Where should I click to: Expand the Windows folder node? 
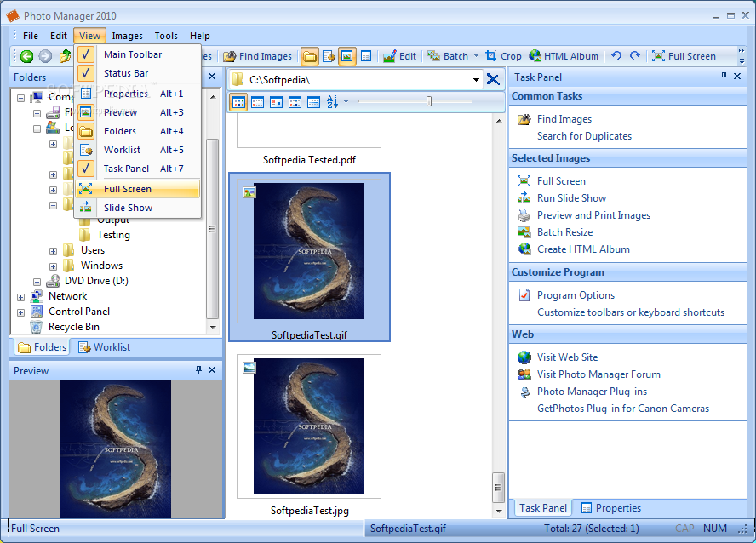pos(53,266)
